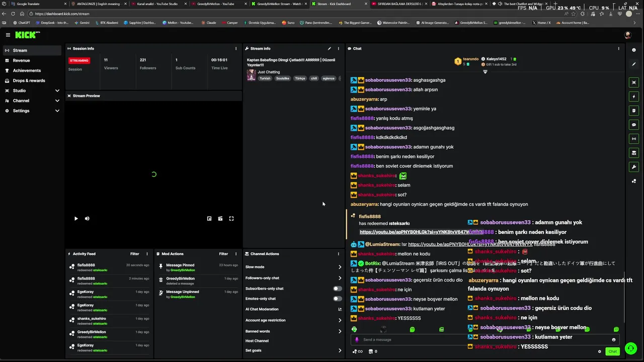Open picture-in-picture in stream preview

[209, 219]
